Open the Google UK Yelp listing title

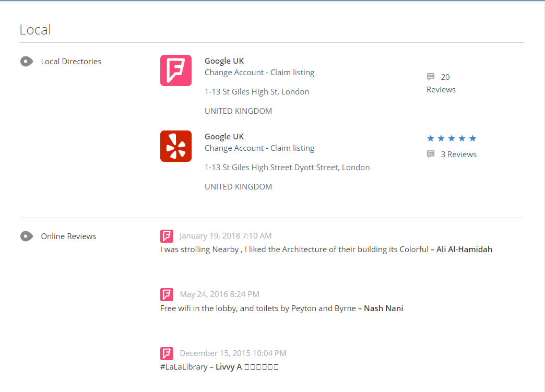coord(224,137)
